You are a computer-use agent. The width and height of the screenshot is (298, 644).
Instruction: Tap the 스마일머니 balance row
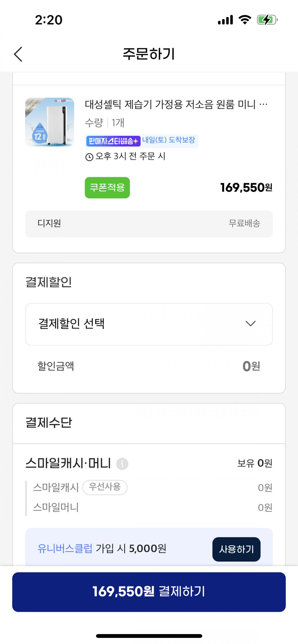coord(149,507)
